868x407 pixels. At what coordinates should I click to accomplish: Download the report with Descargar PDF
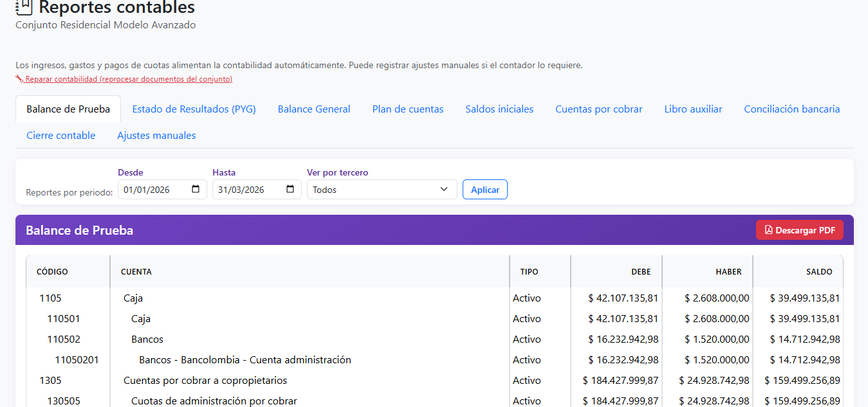pyautogui.click(x=800, y=230)
